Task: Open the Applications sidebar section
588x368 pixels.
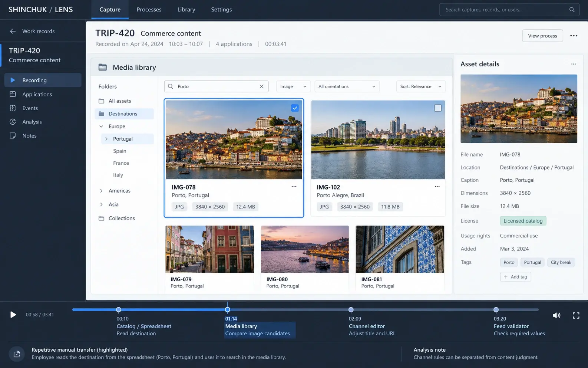Action: click(x=43, y=94)
